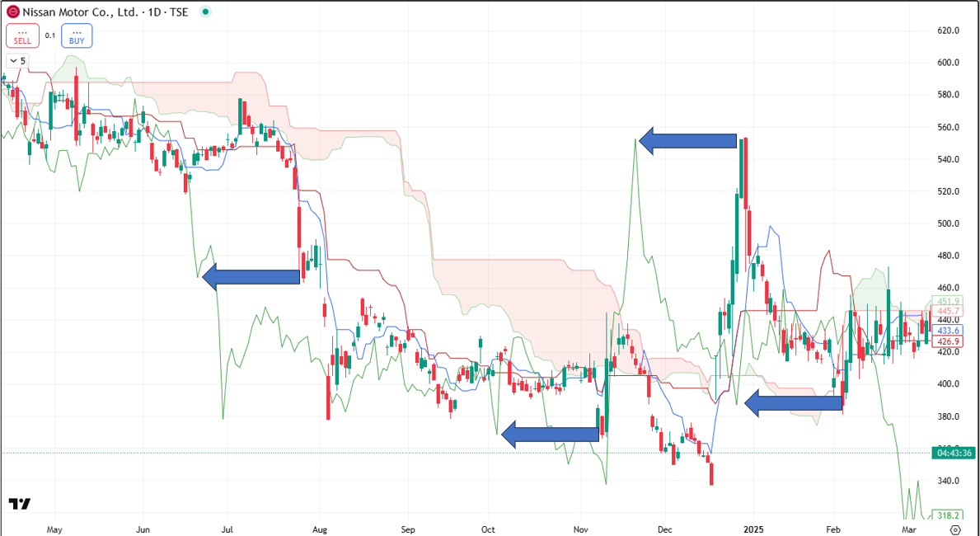Click the 2025 label on time axis
The width and height of the screenshot is (980, 536).
[753, 529]
